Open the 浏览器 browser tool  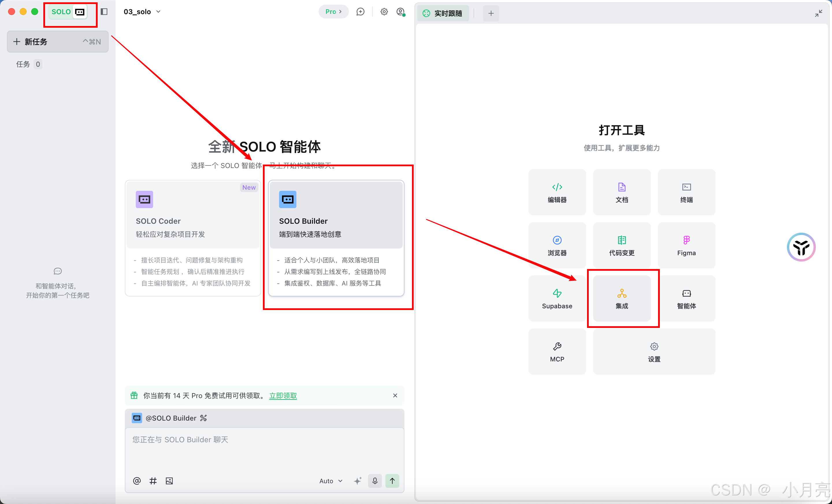pos(557,245)
